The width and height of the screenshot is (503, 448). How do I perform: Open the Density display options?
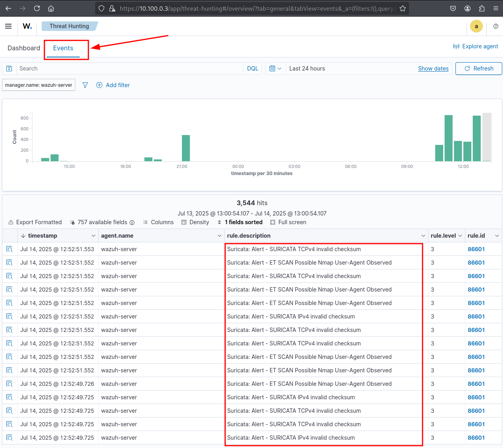195,222
